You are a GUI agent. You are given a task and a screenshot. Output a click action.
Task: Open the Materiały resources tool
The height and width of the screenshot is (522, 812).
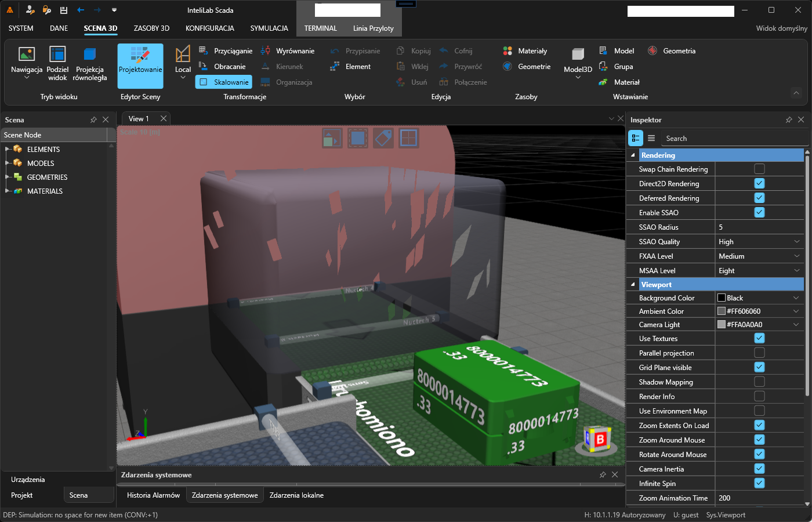525,50
